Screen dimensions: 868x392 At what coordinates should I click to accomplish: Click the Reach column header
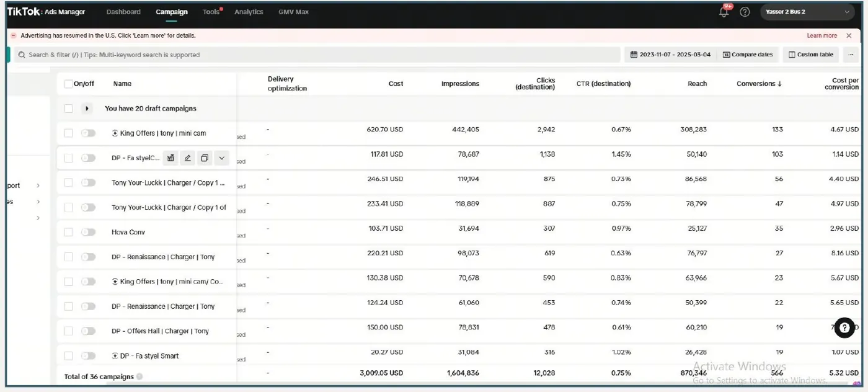697,84
